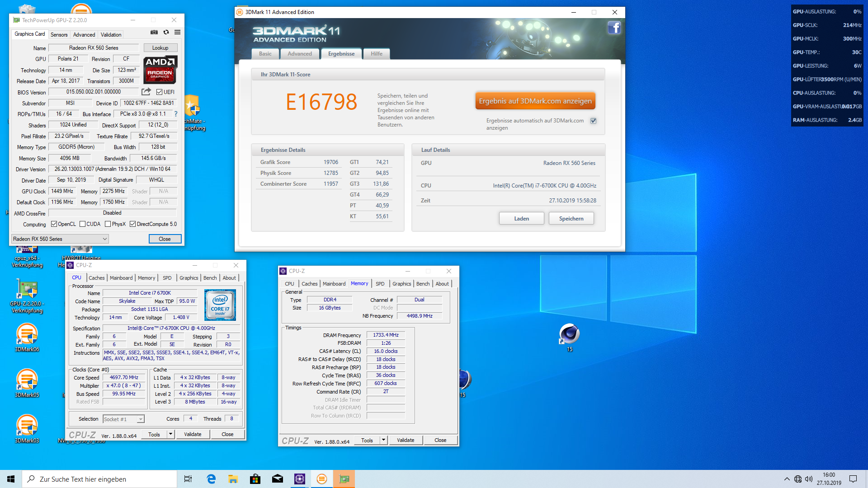Open 3DMark05 desktop shortcut

[27, 383]
